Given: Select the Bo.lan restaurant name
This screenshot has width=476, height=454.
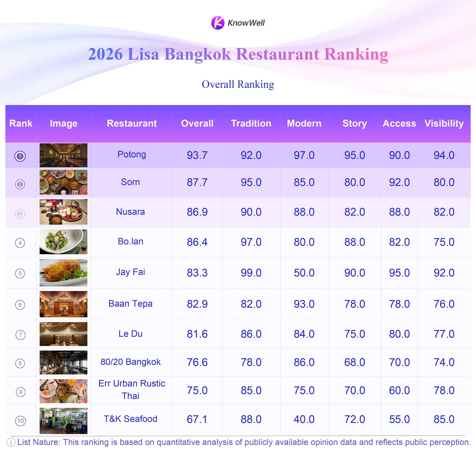Looking at the screenshot, I should click(131, 241).
